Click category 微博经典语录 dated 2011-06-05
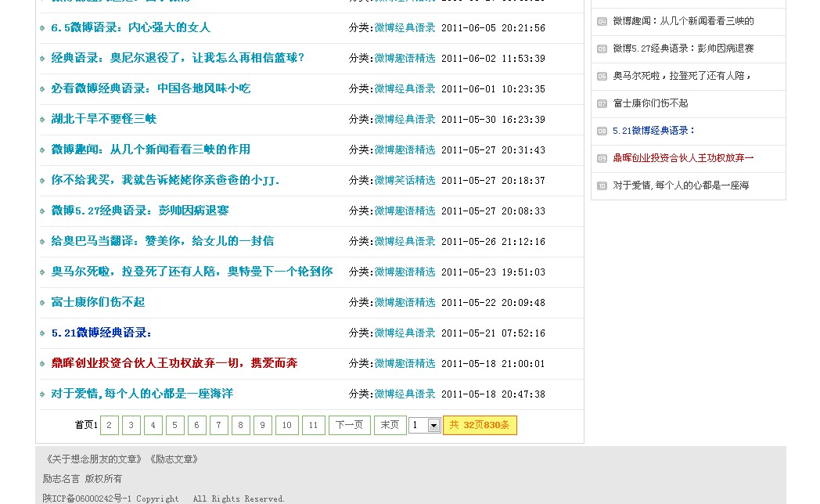 click(x=405, y=27)
